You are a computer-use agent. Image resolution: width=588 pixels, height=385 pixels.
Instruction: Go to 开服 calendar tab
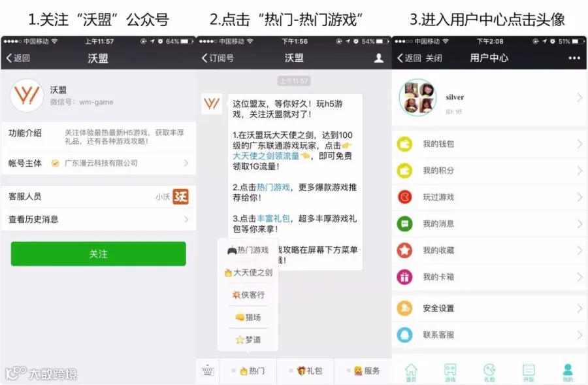[x=529, y=373]
